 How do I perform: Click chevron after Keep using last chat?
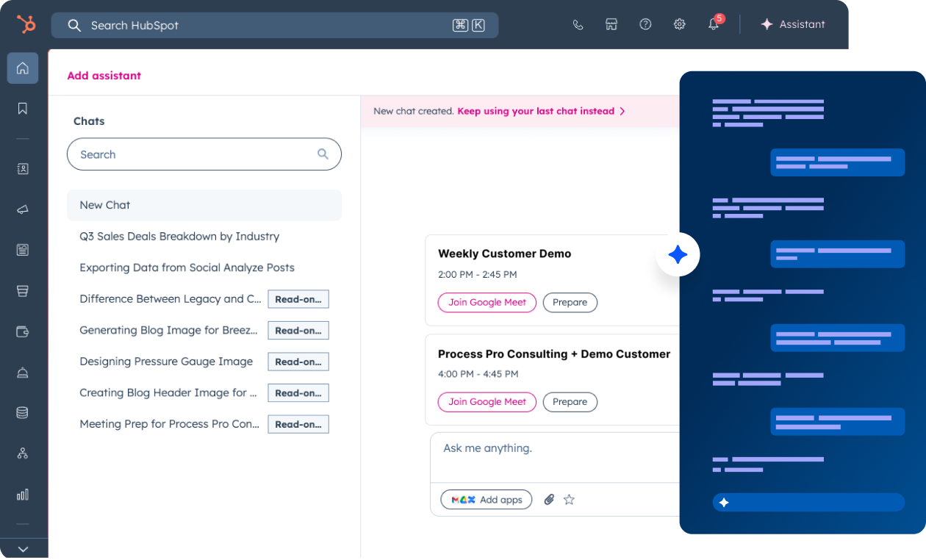tap(622, 112)
